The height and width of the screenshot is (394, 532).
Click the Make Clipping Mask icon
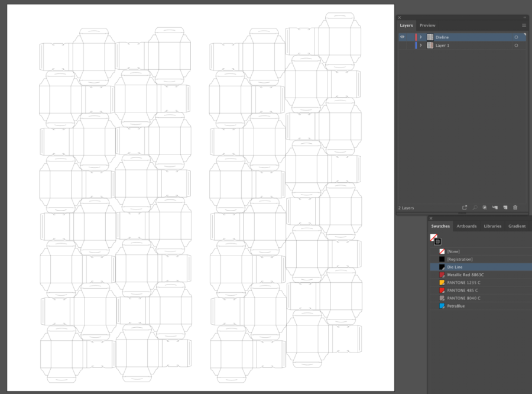click(485, 208)
